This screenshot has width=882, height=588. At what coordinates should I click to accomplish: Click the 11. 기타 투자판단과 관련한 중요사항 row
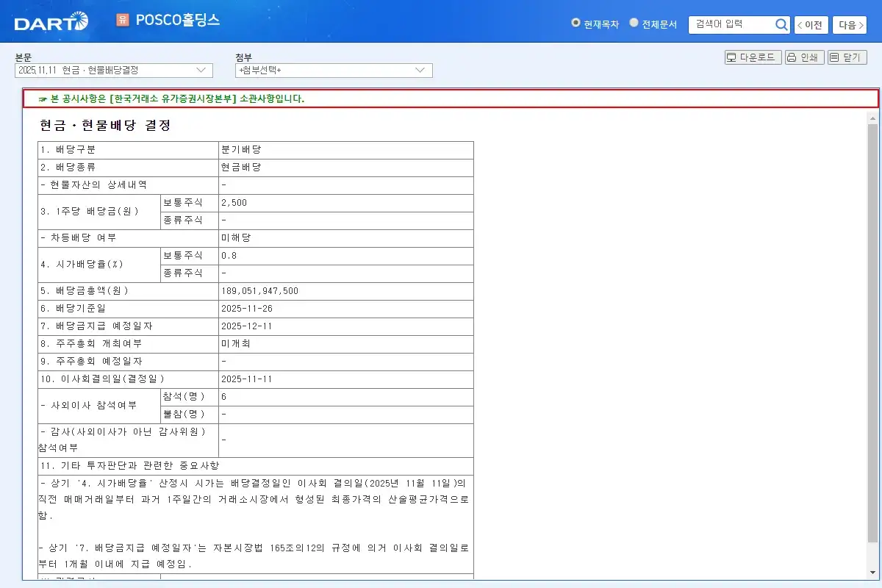256,466
